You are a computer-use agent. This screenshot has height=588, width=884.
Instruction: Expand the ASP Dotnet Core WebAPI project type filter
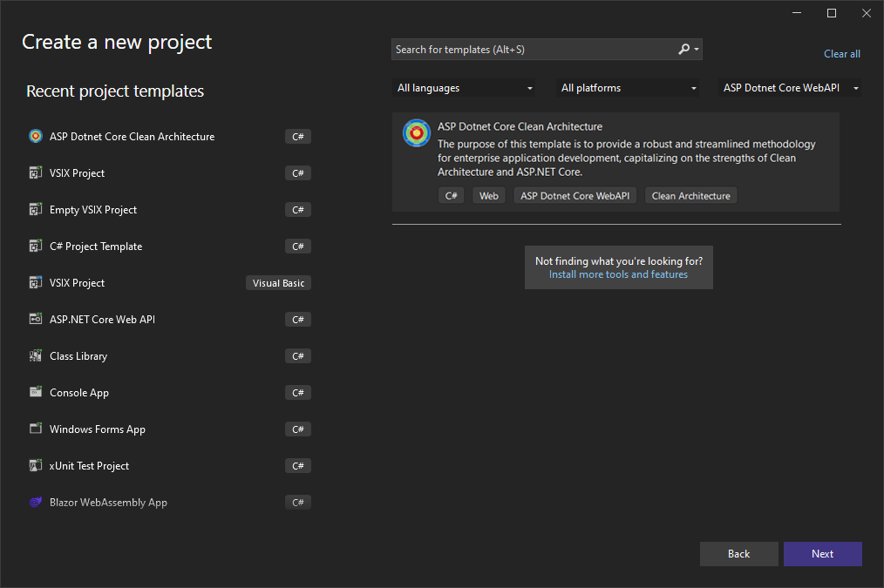click(x=790, y=88)
